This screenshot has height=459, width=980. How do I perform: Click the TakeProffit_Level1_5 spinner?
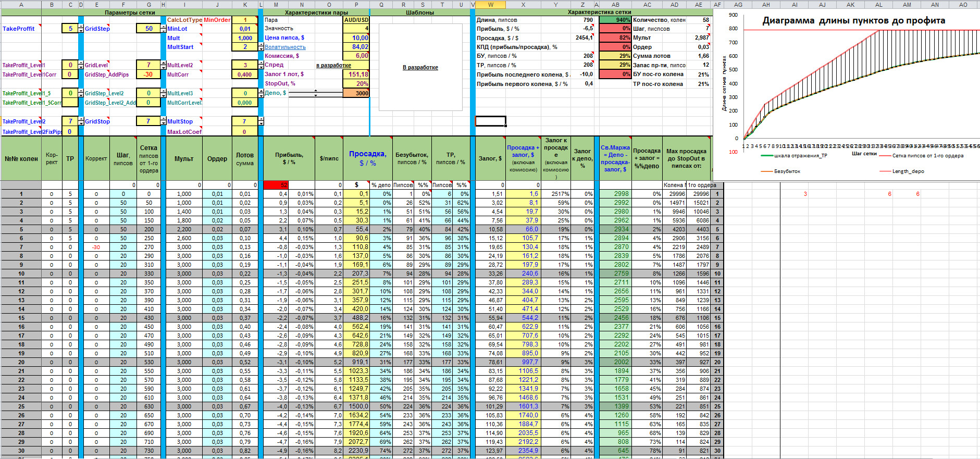(81, 93)
